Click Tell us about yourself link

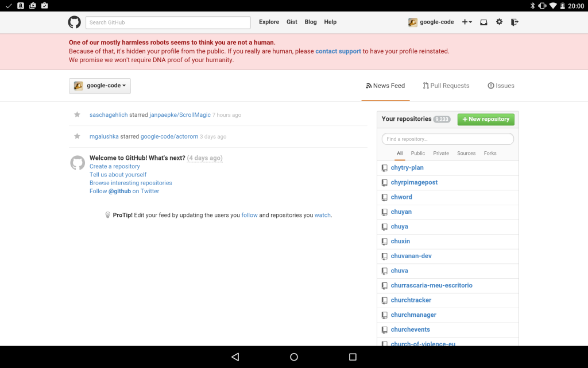pos(118,175)
